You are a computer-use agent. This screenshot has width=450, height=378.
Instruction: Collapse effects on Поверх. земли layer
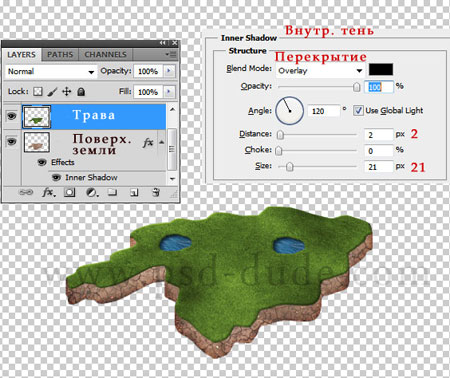[162, 142]
